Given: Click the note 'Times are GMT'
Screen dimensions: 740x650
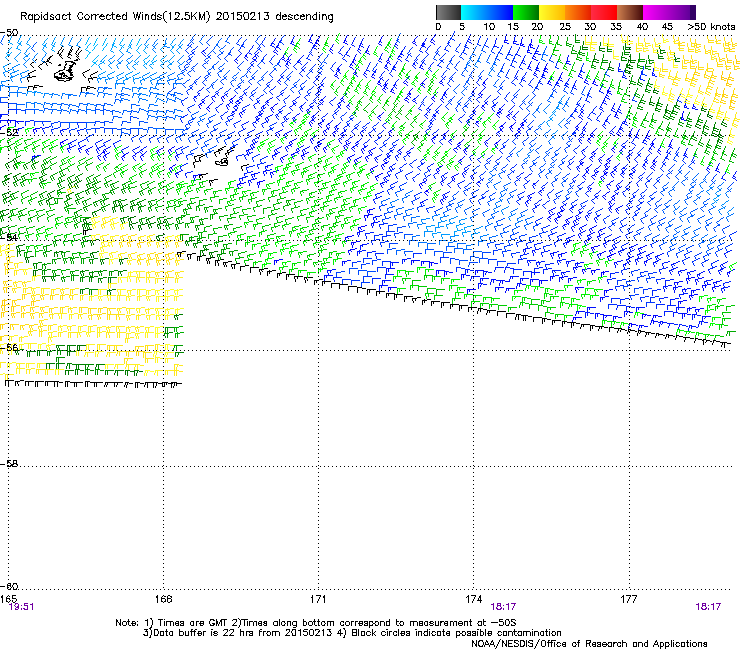Looking at the screenshot, I should [x=192, y=623].
